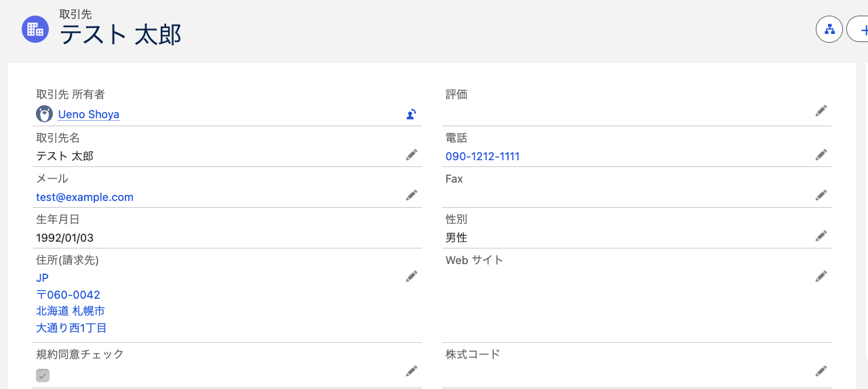
Task: Click the 評価 field label
Action: pos(456,94)
